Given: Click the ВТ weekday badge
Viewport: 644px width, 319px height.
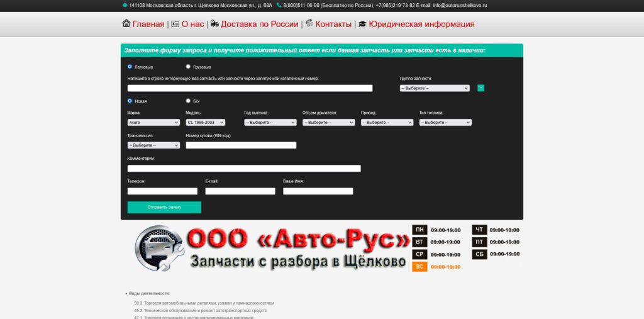Looking at the screenshot, I should coord(419,242).
